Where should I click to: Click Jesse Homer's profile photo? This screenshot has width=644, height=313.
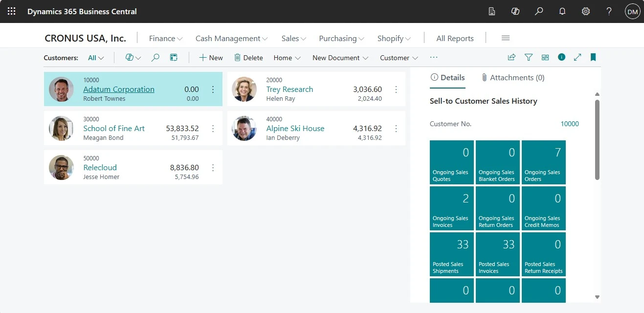(62, 168)
